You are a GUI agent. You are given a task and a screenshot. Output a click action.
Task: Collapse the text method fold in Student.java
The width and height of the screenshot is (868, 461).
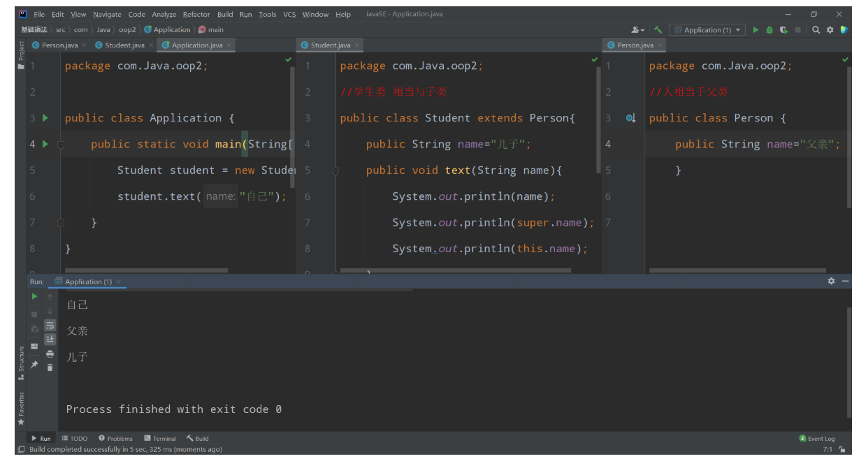pyautogui.click(x=336, y=170)
